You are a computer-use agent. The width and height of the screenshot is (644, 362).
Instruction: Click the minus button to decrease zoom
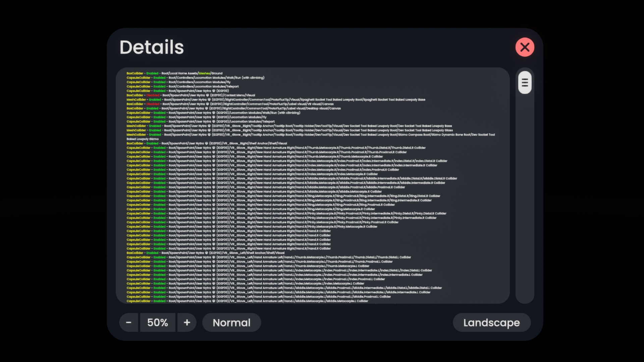click(129, 322)
